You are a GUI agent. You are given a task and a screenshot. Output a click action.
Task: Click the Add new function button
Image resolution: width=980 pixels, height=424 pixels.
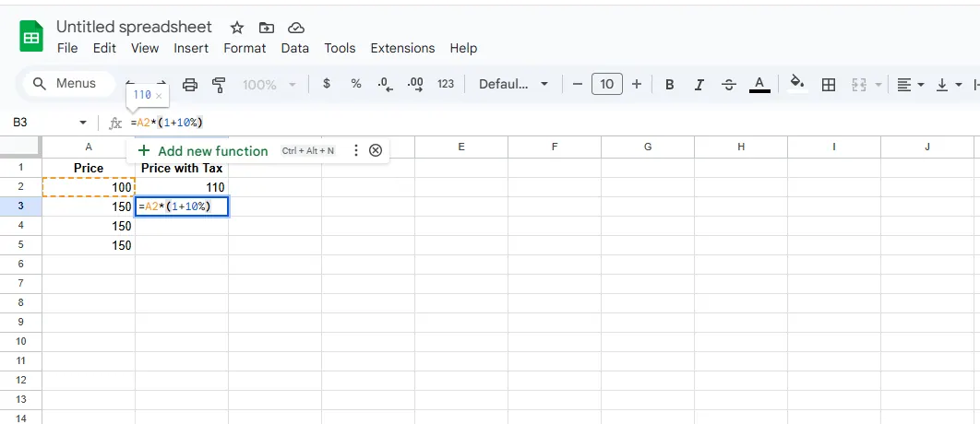tap(203, 150)
